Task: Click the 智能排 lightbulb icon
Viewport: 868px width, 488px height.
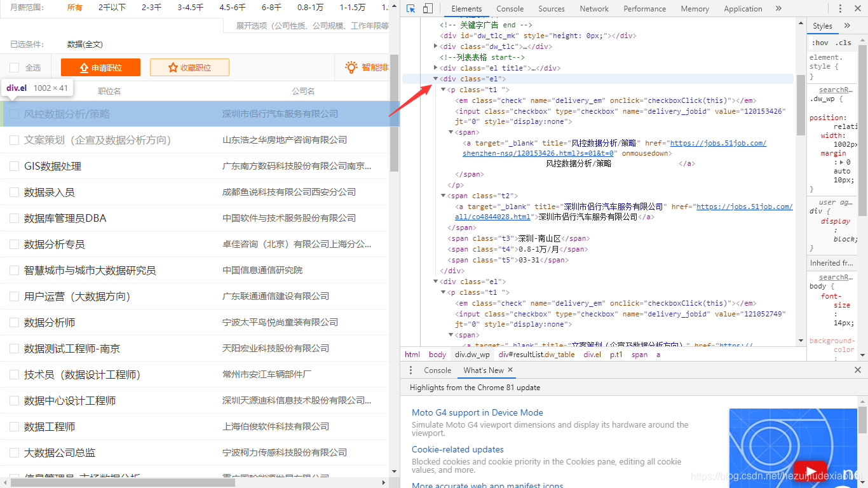Action: (x=351, y=67)
